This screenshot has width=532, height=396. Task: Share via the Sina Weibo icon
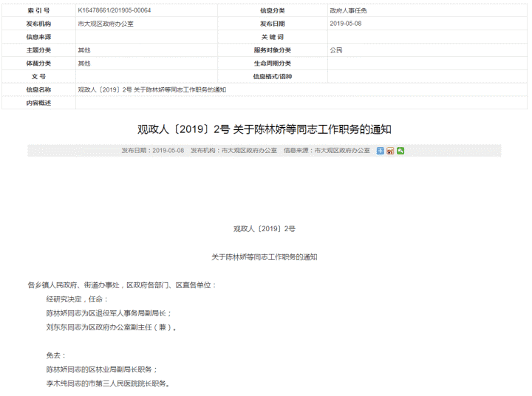(x=390, y=151)
